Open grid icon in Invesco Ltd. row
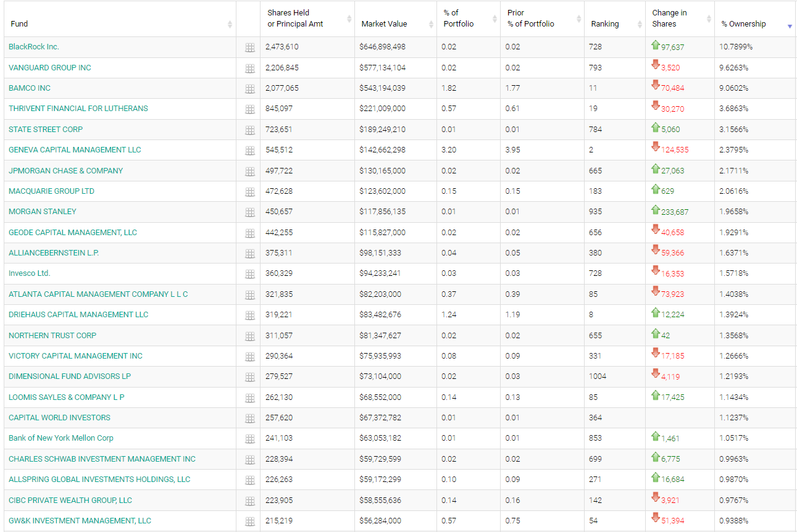This screenshot has height=532, width=797. click(x=250, y=274)
